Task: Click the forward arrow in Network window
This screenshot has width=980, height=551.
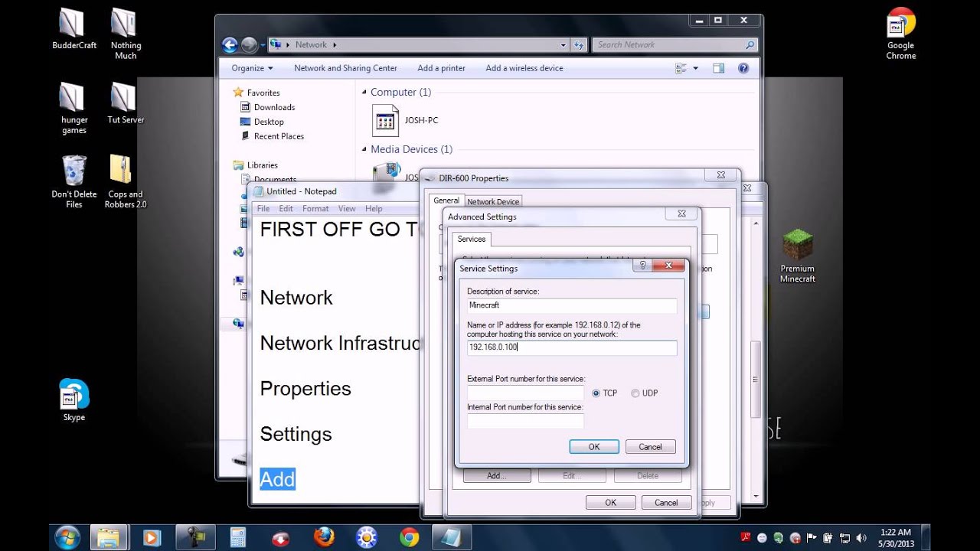Action: (250, 45)
